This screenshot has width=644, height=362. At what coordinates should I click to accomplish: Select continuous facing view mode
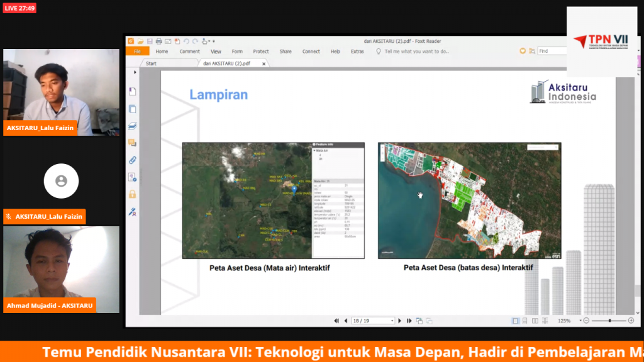[x=545, y=321]
